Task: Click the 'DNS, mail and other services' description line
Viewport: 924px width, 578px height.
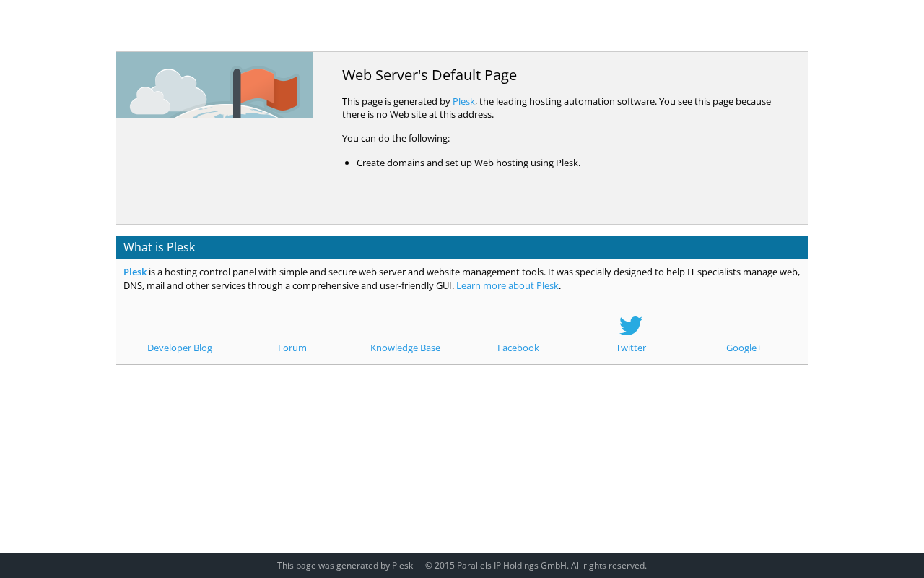Action: 289,285
